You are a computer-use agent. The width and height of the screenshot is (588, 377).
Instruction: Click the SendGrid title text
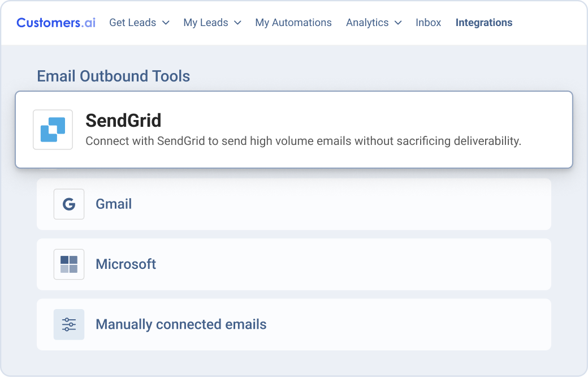(x=123, y=121)
